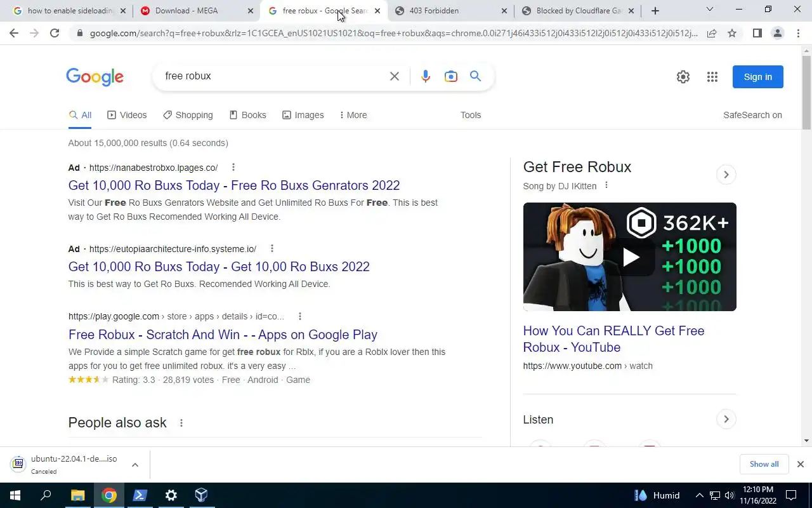Open the network icon in tray
Image resolution: width=812 pixels, height=508 pixels.
715,495
